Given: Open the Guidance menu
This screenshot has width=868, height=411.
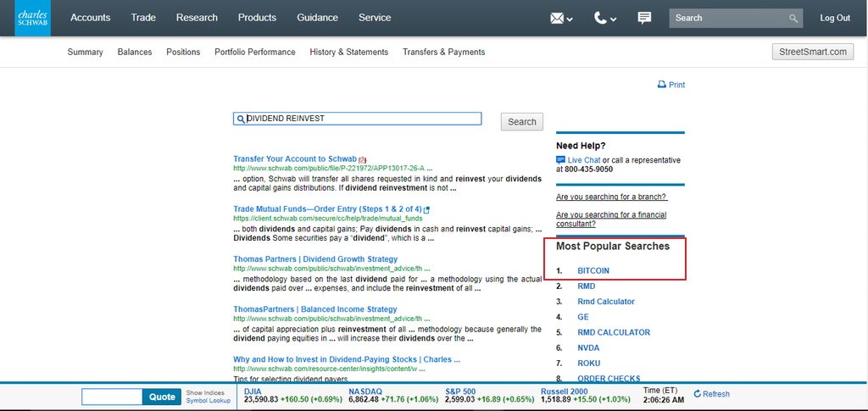Looking at the screenshot, I should click(317, 18).
